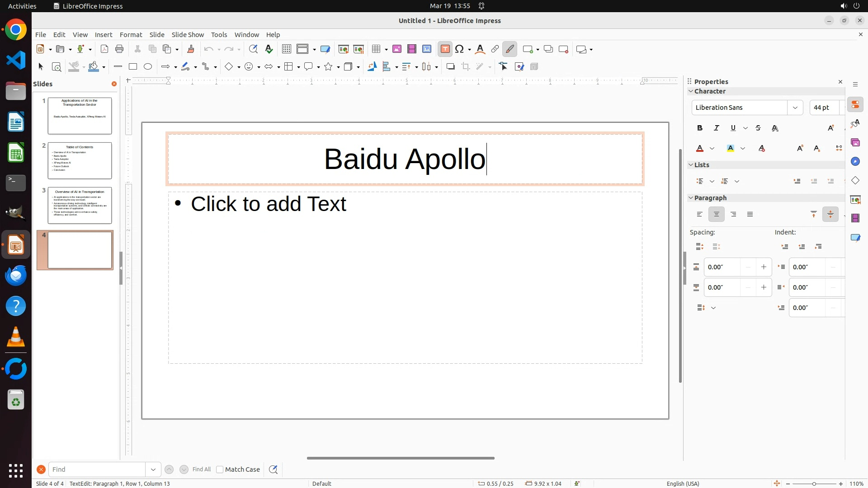Click the font color swatch

[x=700, y=149]
